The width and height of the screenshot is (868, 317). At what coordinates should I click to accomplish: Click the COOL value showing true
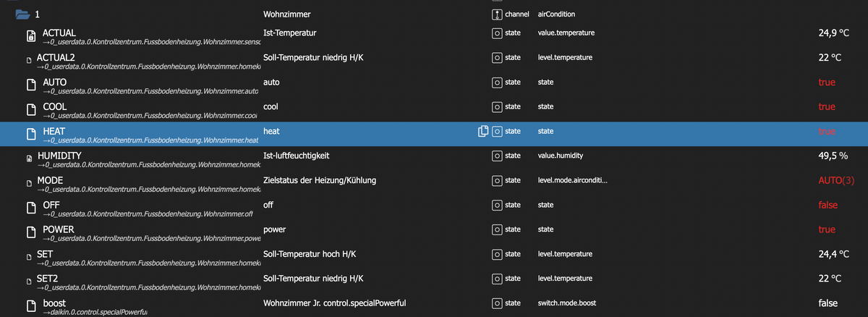tap(826, 106)
